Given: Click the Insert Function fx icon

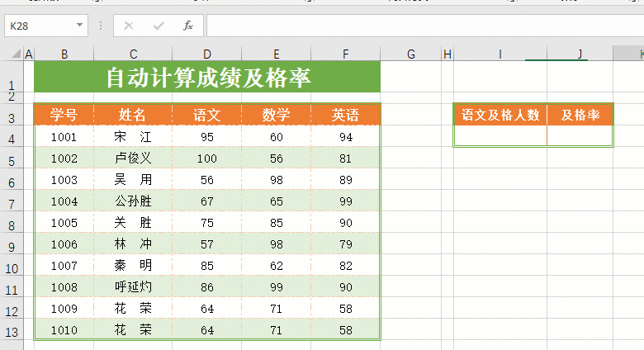Looking at the screenshot, I should coord(187,26).
